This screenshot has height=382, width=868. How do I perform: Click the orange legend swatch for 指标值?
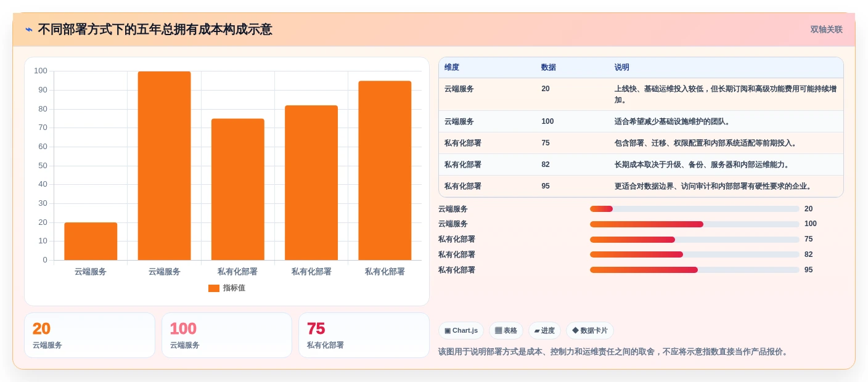[214, 288]
